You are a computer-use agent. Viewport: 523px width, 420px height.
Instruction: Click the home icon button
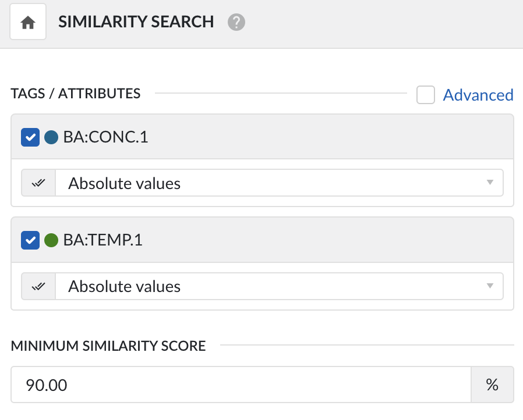click(28, 22)
